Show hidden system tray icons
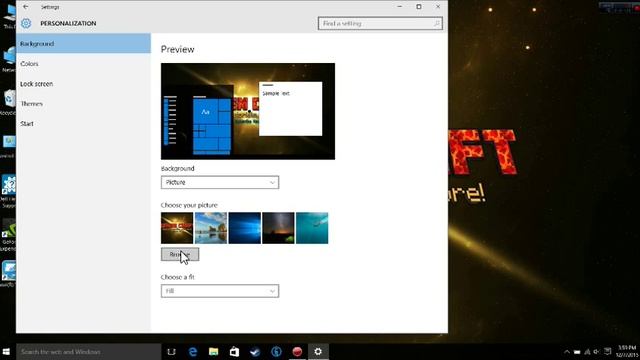Viewport: 640px width, 360px height. [567, 352]
